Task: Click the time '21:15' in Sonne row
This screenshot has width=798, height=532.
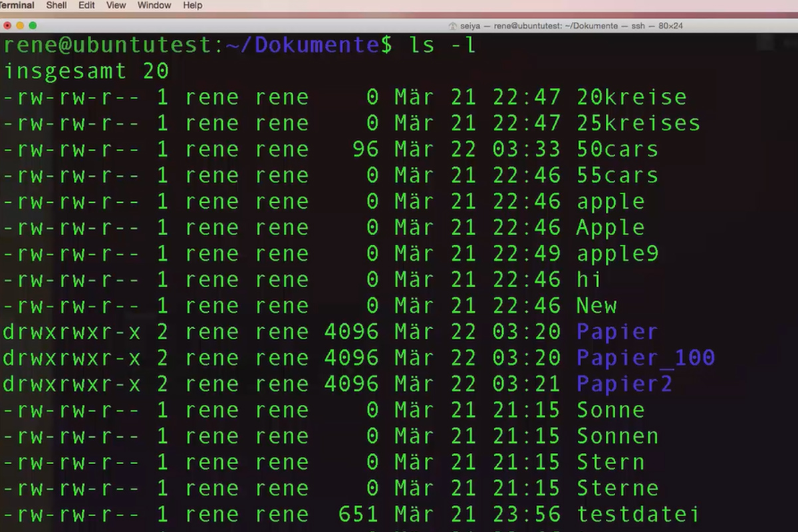Action: click(527, 410)
